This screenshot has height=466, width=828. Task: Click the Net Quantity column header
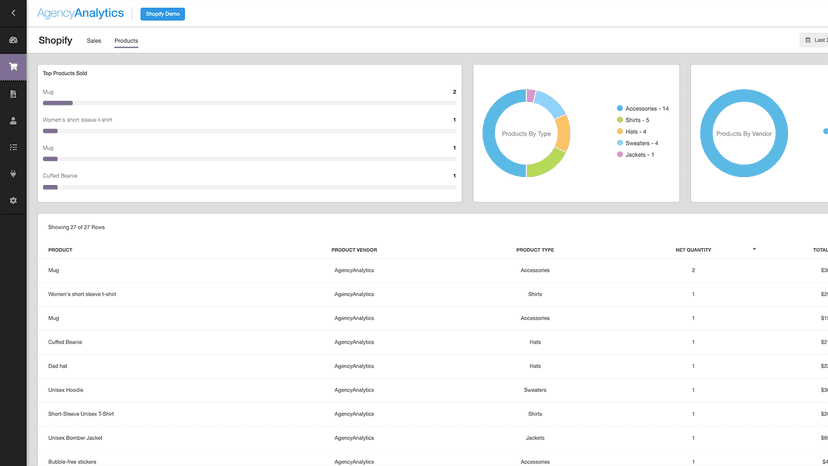693,250
